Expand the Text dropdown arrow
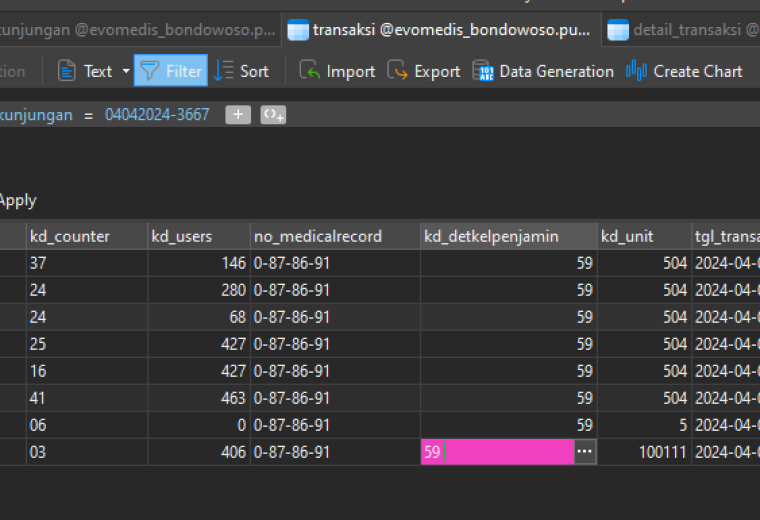The image size is (760, 520). point(126,71)
